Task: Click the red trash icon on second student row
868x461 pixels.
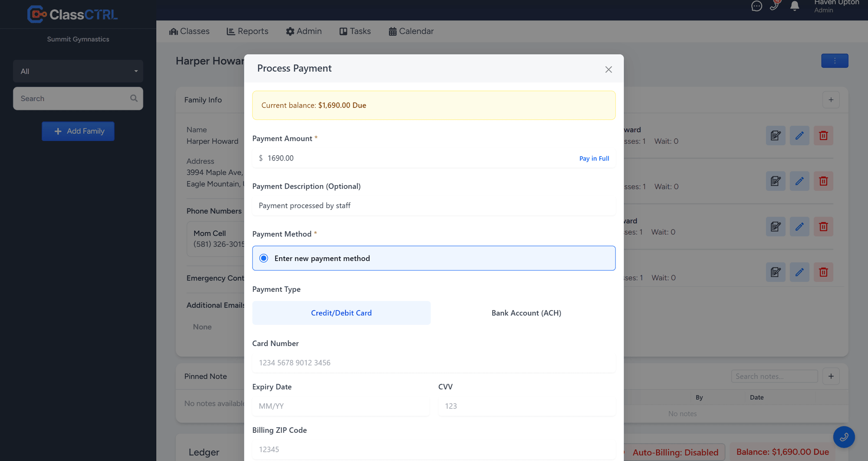Action: [x=823, y=181]
